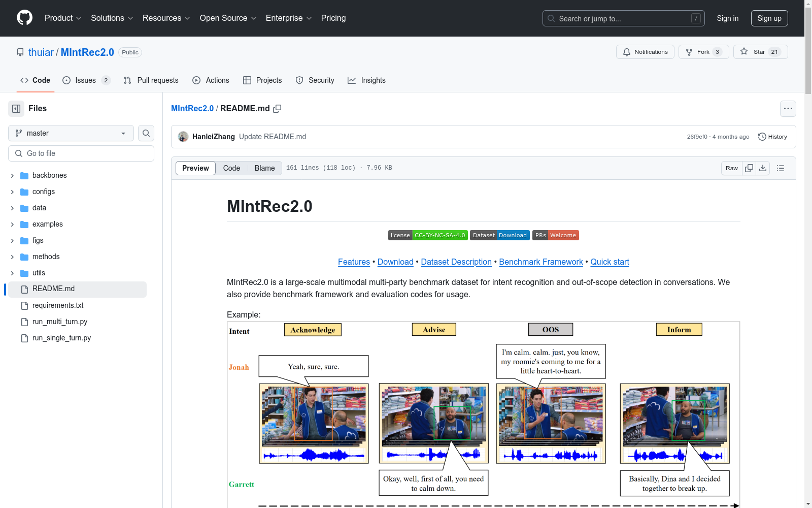Open the master branch dropdown
This screenshot has width=812, height=508.
71,133
